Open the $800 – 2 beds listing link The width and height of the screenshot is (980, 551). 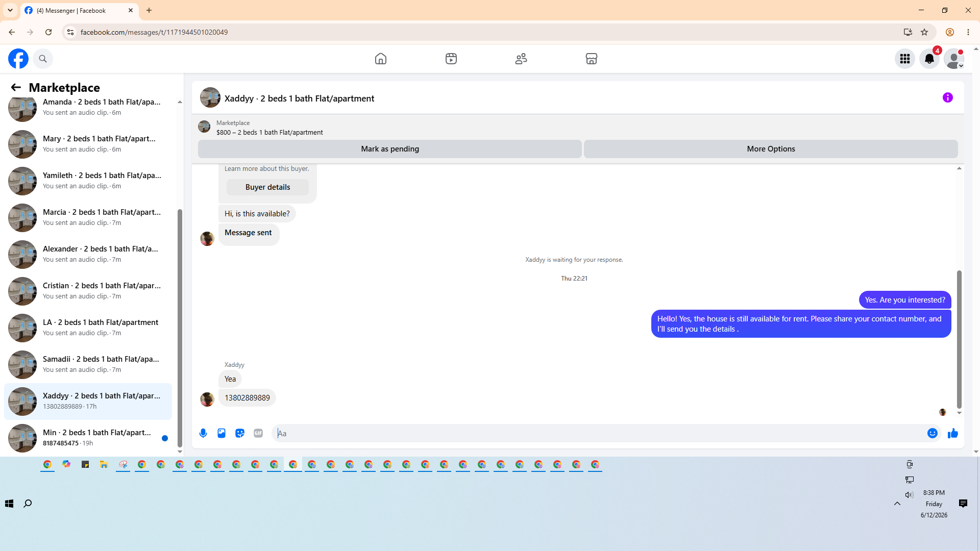(x=269, y=132)
